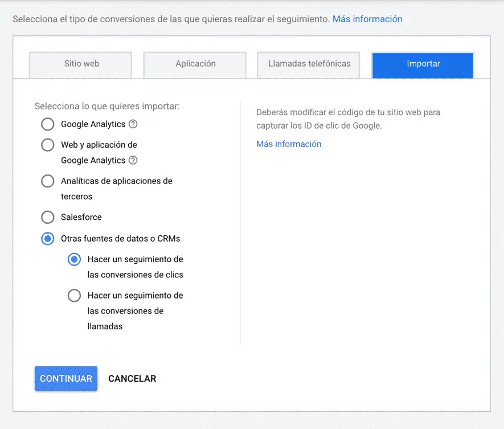Select the Google Analytics radio button
Image resolution: width=504 pixels, height=429 pixels.
point(48,124)
